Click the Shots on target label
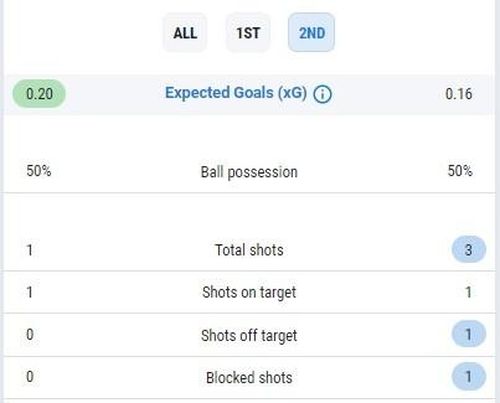 249,293
